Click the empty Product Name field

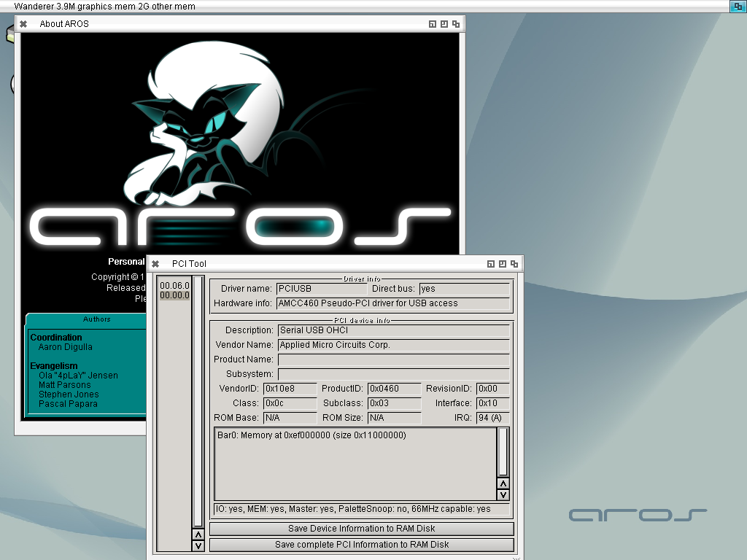[394, 359]
